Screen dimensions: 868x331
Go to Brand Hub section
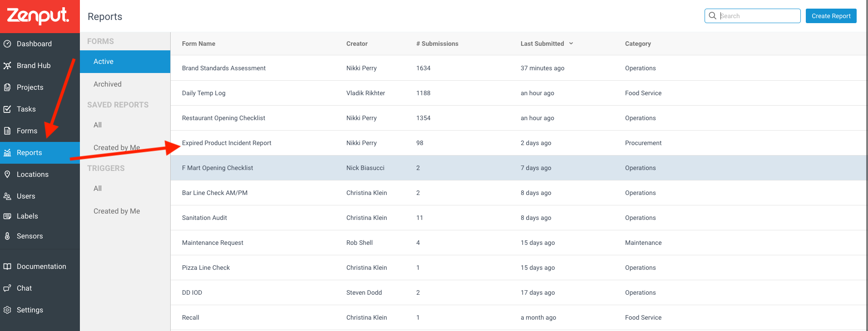coord(40,66)
